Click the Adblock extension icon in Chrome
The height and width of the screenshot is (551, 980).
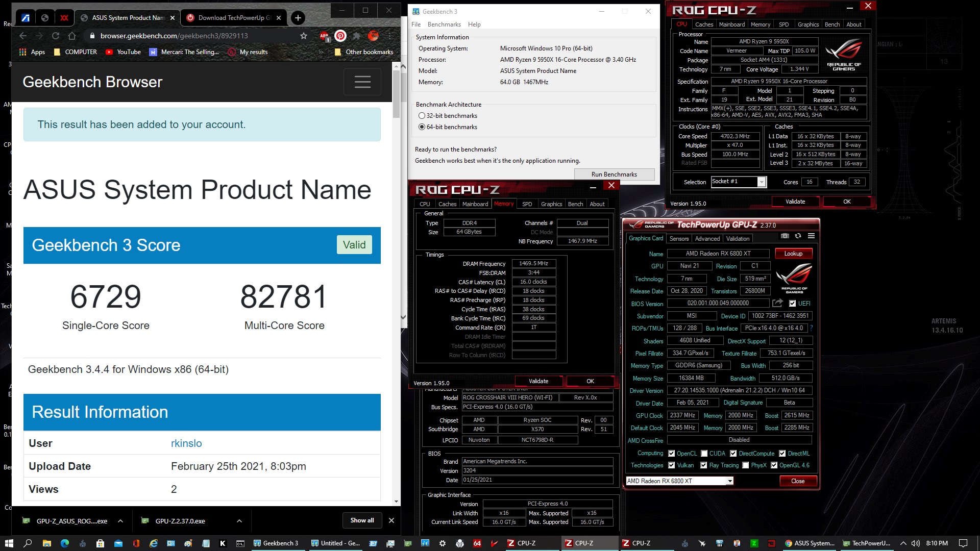pyautogui.click(x=324, y=36)
